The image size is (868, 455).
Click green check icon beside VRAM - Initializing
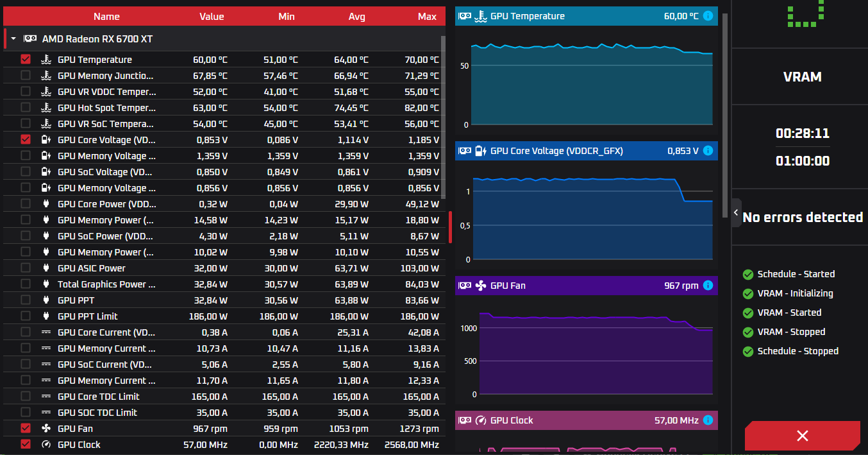point(747,293)
